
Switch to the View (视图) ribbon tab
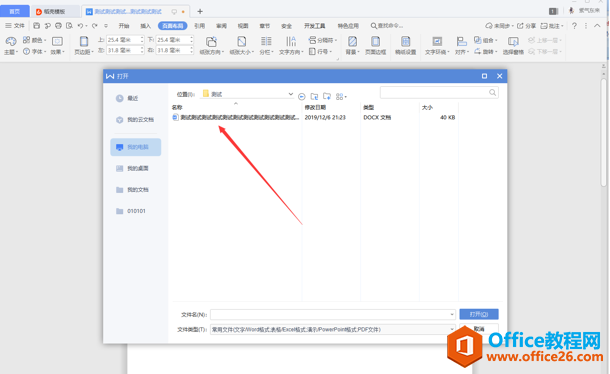(x=243, y=26)
